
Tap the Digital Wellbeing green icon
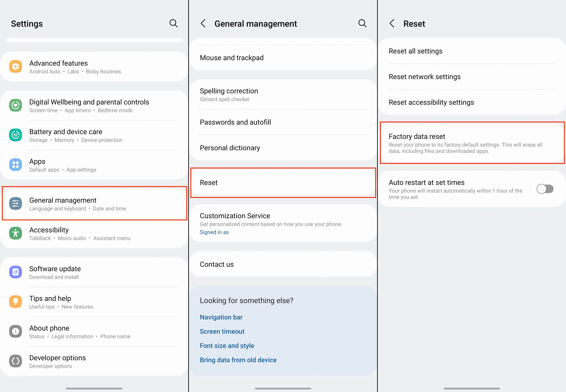15,105
